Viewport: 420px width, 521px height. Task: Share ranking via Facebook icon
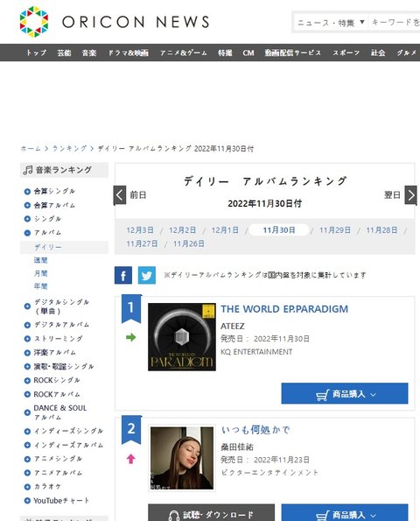[x=123, y=275]
